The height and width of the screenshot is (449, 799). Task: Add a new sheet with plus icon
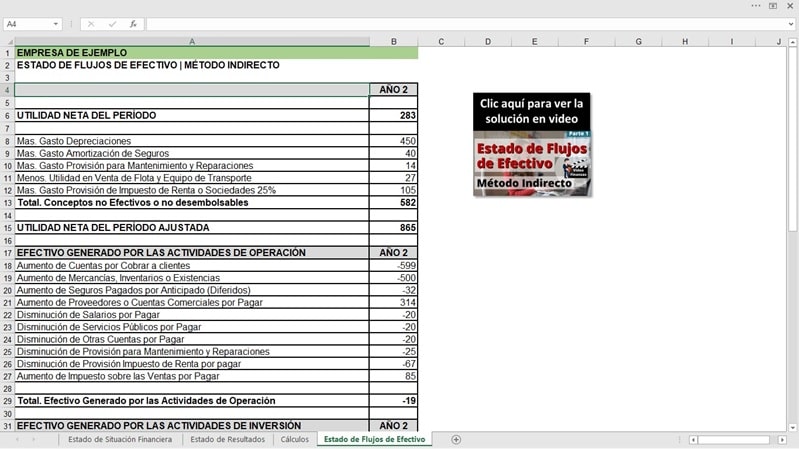(456, 439)
